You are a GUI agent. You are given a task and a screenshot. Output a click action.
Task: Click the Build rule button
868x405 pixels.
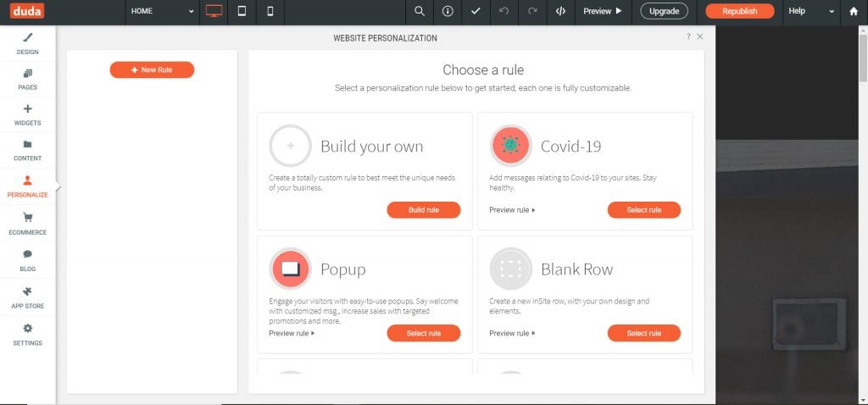(x=424, y=210)
